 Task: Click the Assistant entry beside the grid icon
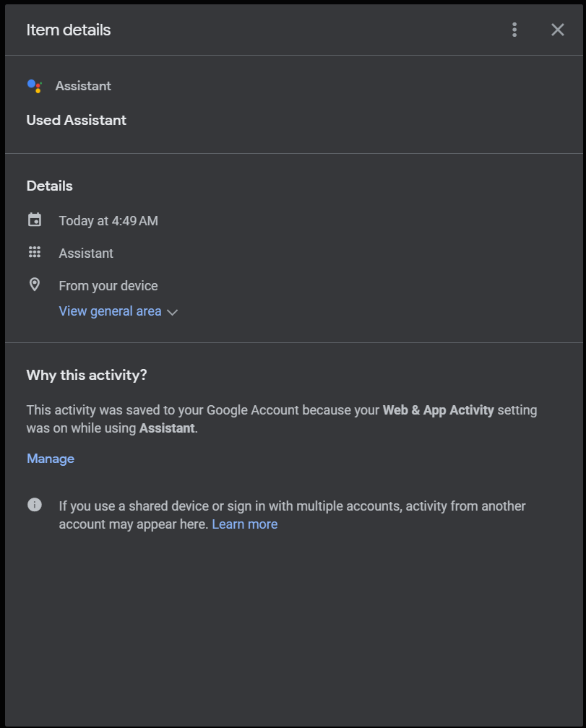86,253
